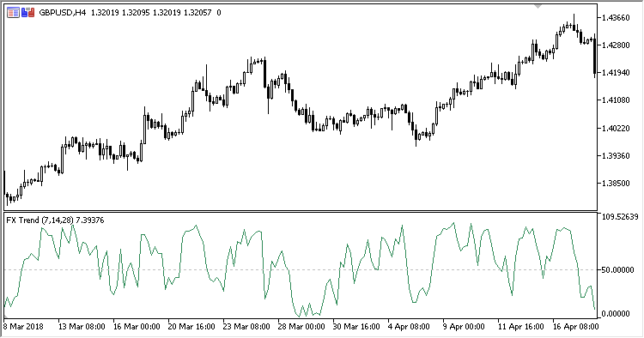
Task: Click the 30 Mar 16:00 time label
Action: pyautogui.click(x=356, y=327)
